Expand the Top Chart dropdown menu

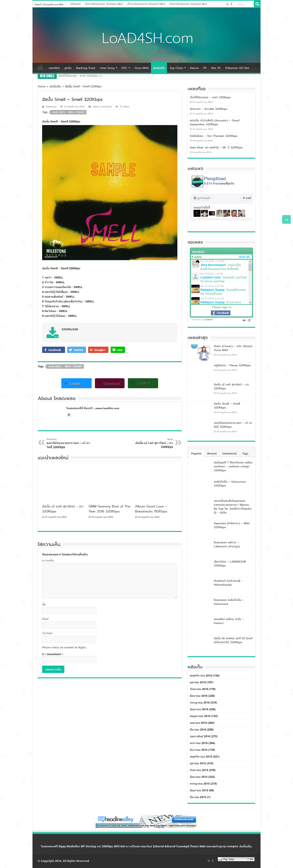(178, 68)
